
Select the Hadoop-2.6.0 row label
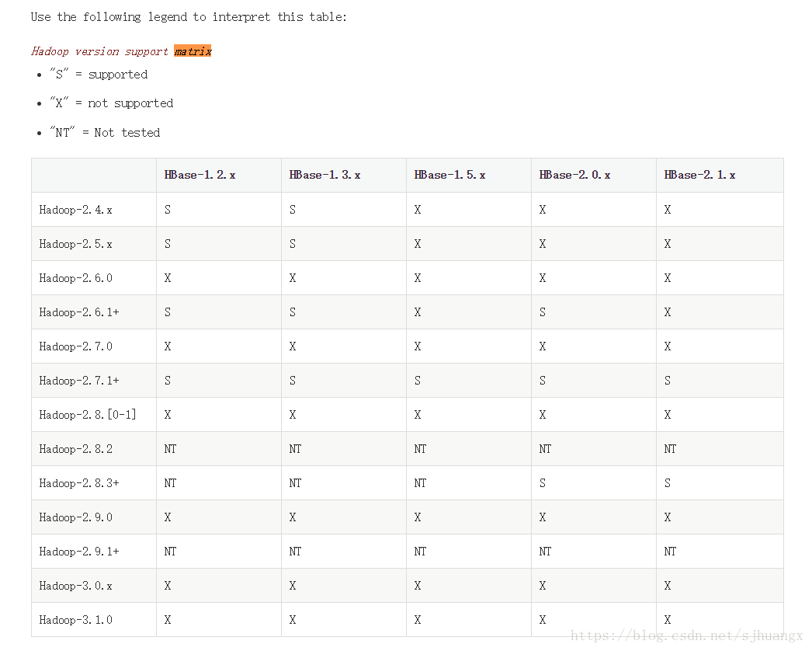[x=75, y=278]
